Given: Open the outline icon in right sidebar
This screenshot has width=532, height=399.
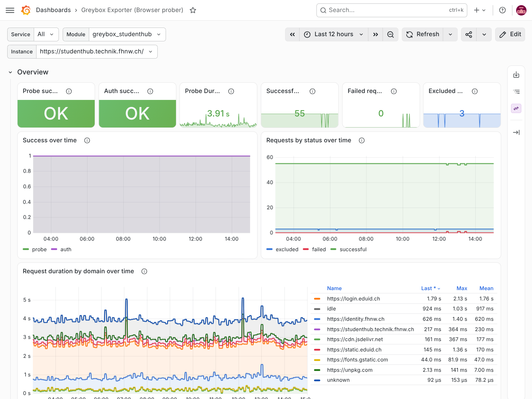Looking at the screenshot, I should coord(516,92).
